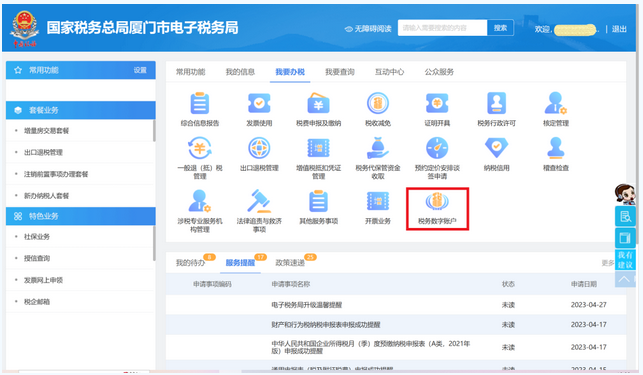This screenshot has width=643, height=375.
Task: Open 发票使用 ticket icon
Action: point(259,103)
